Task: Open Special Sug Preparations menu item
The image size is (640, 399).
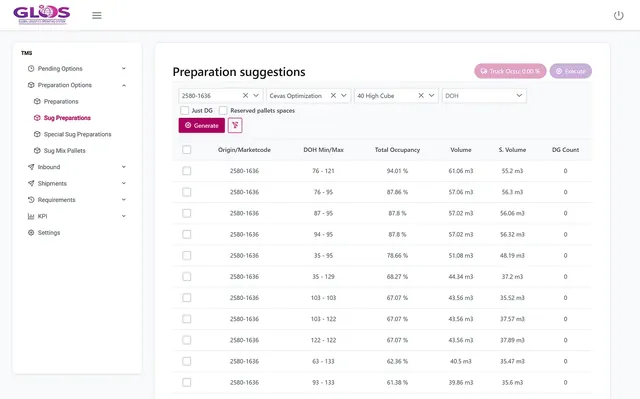Action: coord(77,134)
